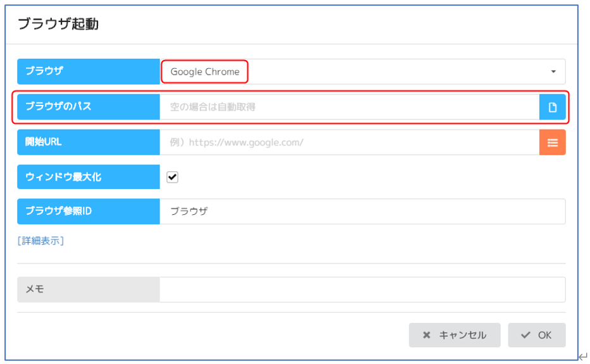The image size is (590, 364).
Task: Open the orange list icon beside 開始URL
Action: 552,143
